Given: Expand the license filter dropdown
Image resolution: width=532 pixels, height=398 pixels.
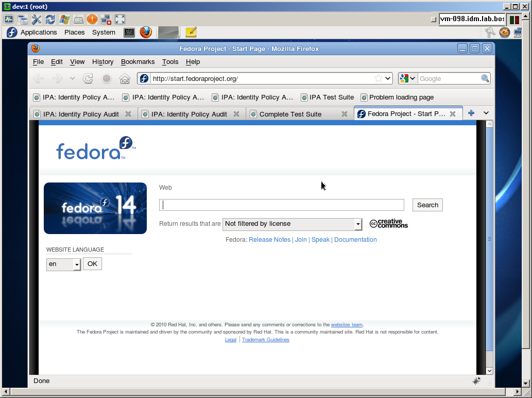Looking at the screenshot, I should tap(358, 224).
